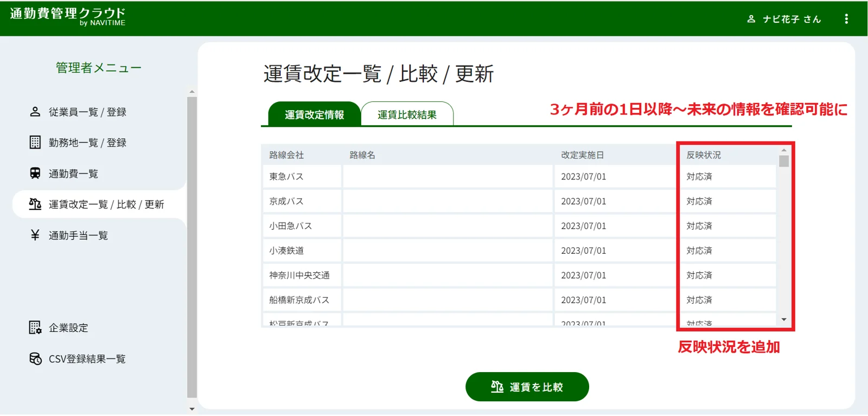Click the building gear icon beside 企業設定
This screenshot has width=868, height=416.
pos(35,328)
